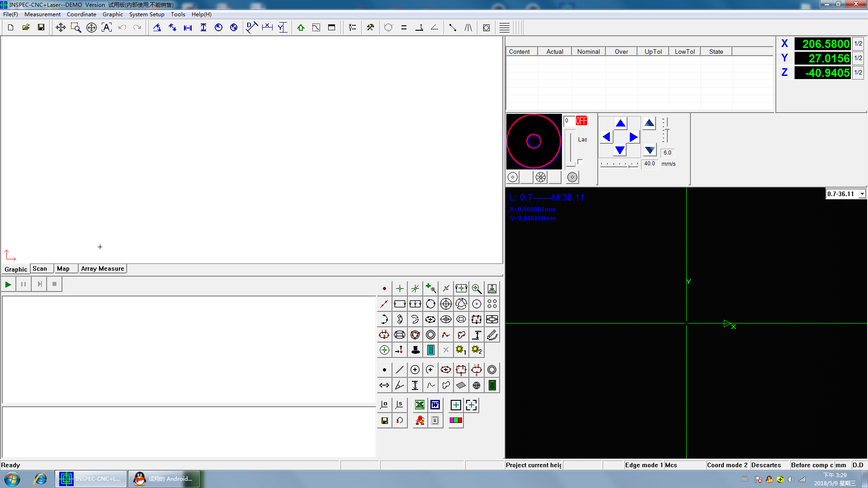The width and height of the screenshot is (868, 488).
Task: Select the line measurement tool in palette
Action: [384, 304]
